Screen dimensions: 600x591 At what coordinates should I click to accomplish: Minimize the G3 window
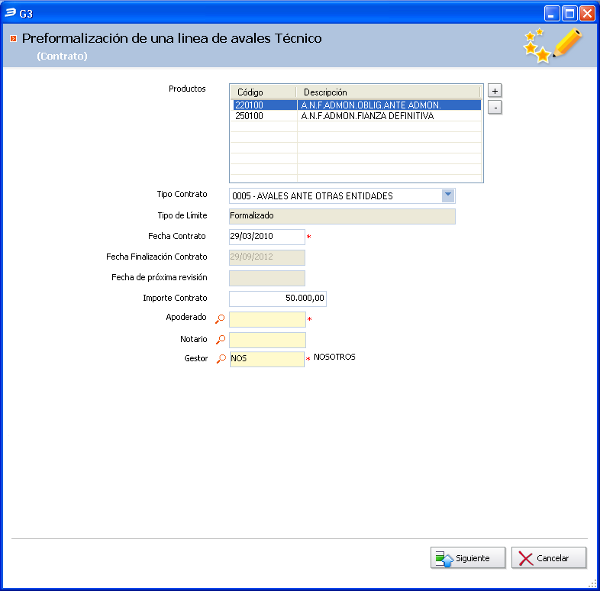551,13
